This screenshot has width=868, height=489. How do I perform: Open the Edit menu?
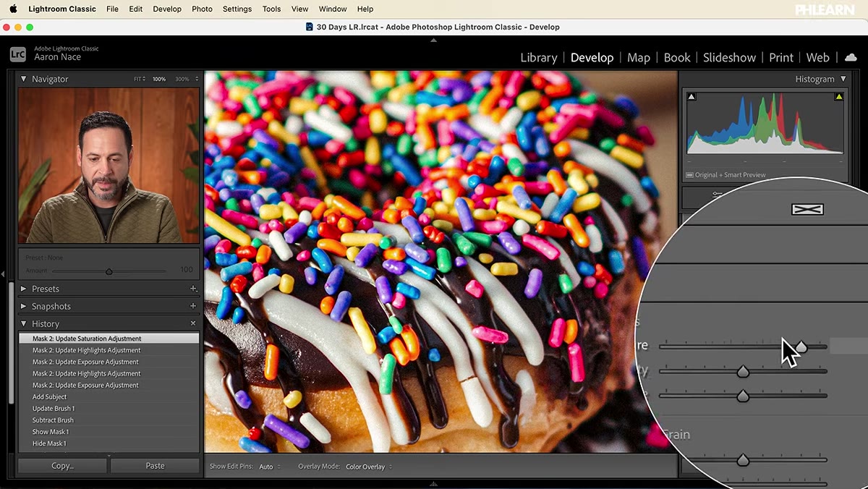(x=135, y=9)
